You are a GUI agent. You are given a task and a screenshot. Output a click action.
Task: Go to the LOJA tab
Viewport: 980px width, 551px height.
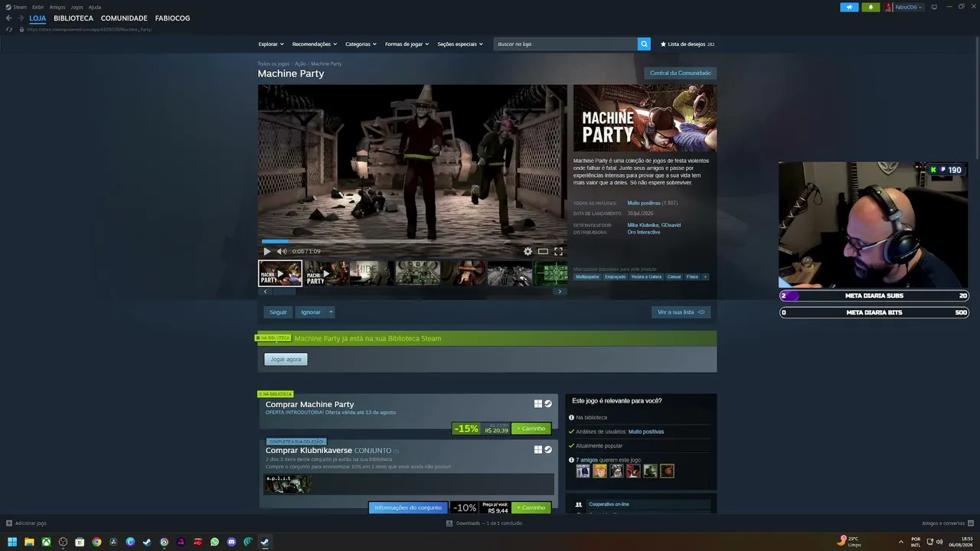[38, 18]
